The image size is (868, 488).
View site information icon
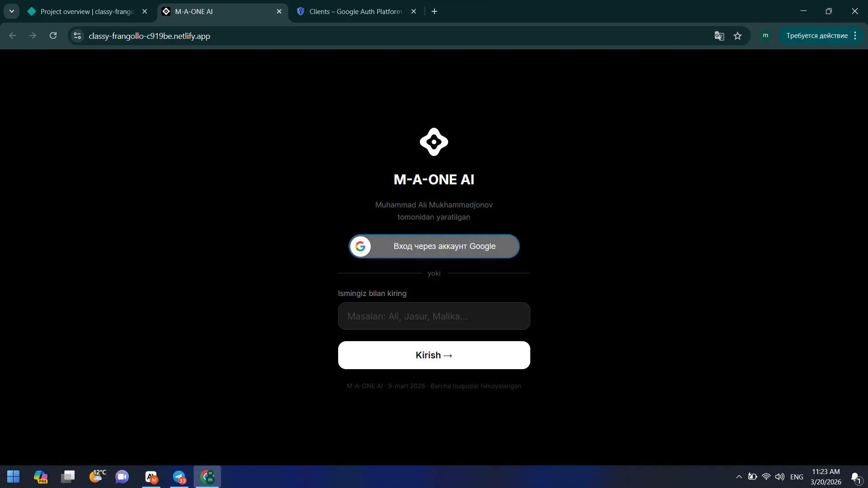click(x=77, y=36)
